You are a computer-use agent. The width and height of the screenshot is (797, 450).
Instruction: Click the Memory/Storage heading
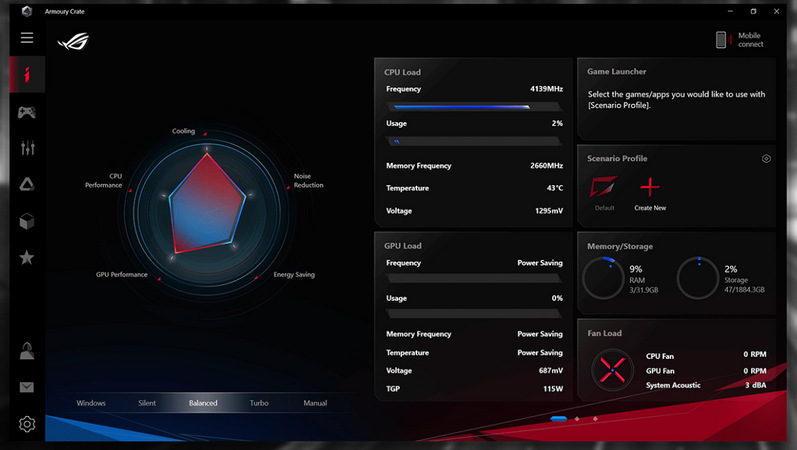click(620, 247)
